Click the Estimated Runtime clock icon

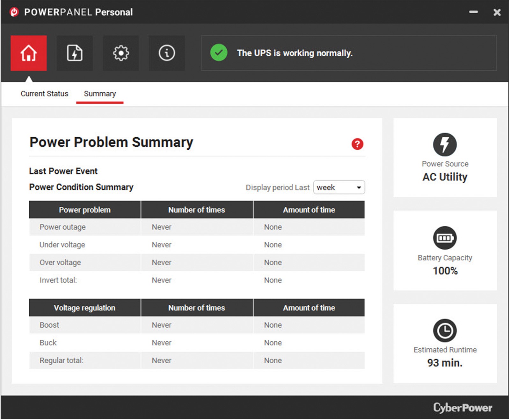point(445,331)
